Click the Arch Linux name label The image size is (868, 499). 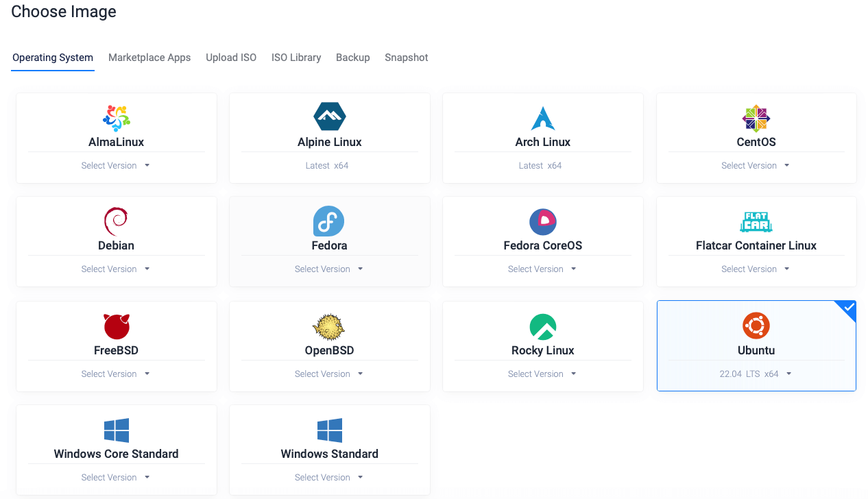click(543, 142)
